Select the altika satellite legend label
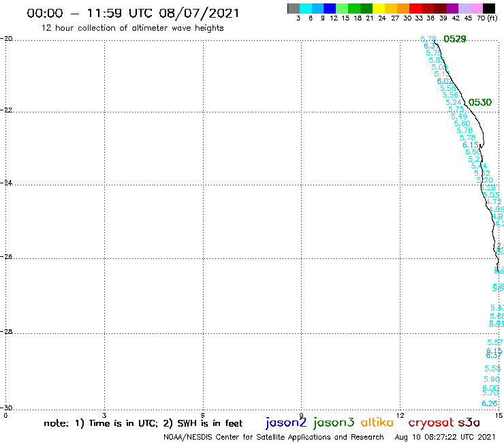This screenshot has width=504, height=443. 377,422
